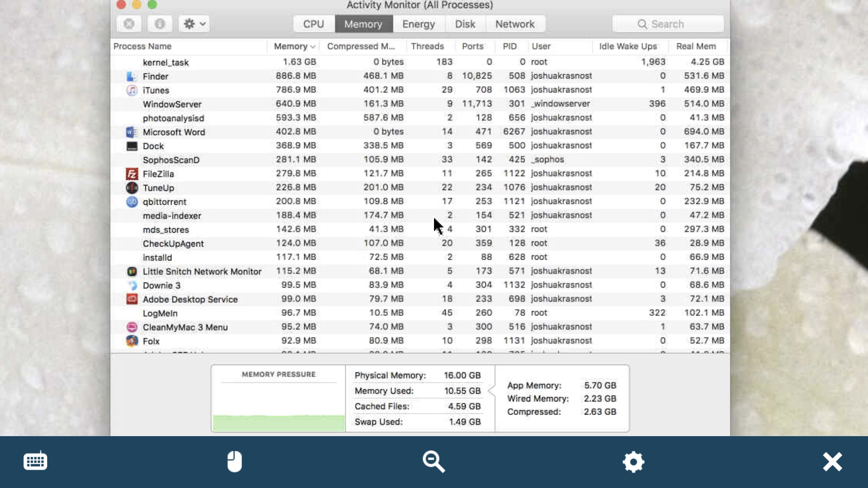Select the Memory tab
Image resolution: width=868 pixels, height=488 pixels.
(x=363, y=24)
